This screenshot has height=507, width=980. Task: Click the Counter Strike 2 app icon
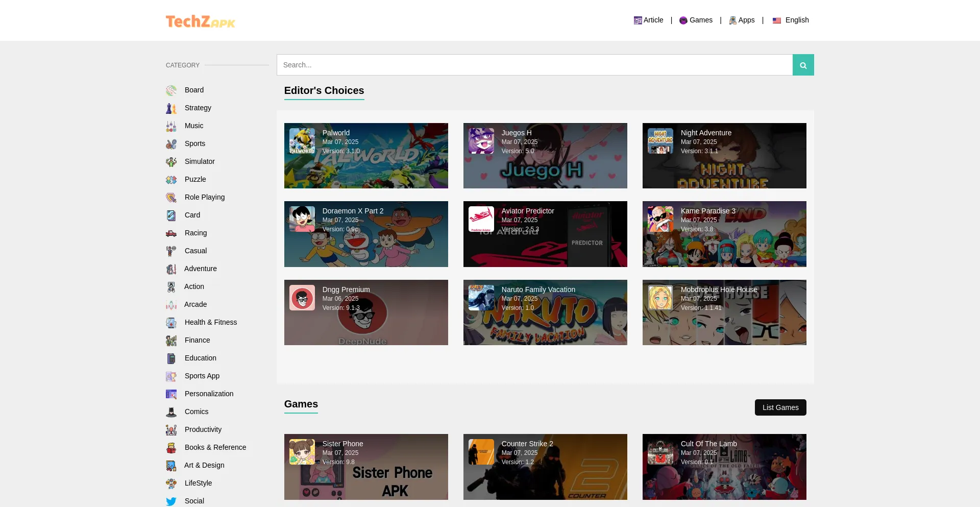(x=481, y=452)
